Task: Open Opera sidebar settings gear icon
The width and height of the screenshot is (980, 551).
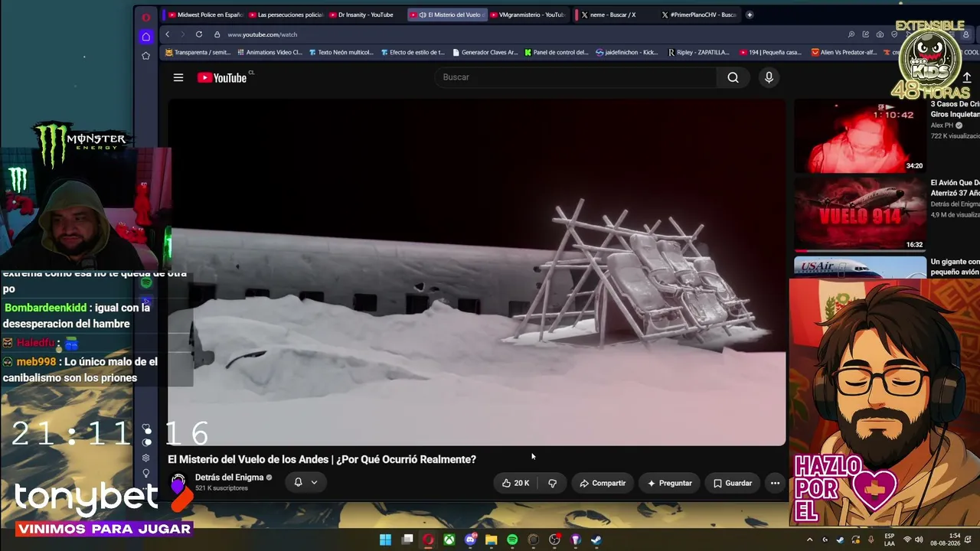Action: [x=146, y=458]
